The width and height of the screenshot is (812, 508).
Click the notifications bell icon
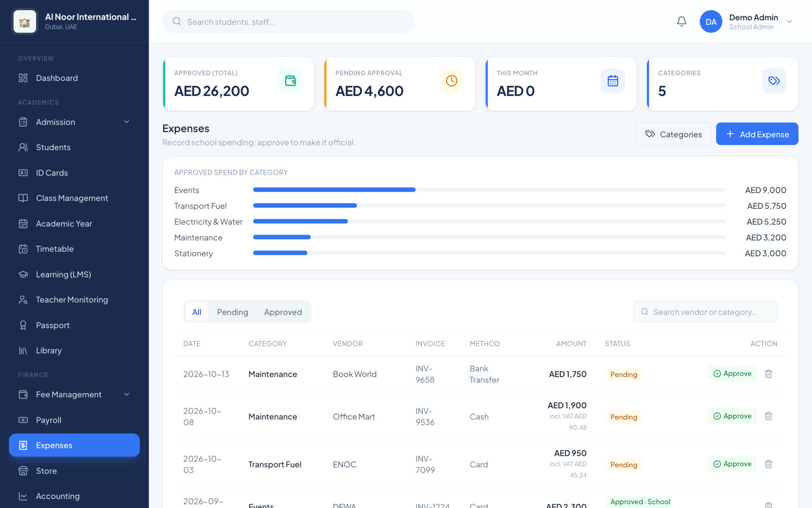[x=682, y=21]
